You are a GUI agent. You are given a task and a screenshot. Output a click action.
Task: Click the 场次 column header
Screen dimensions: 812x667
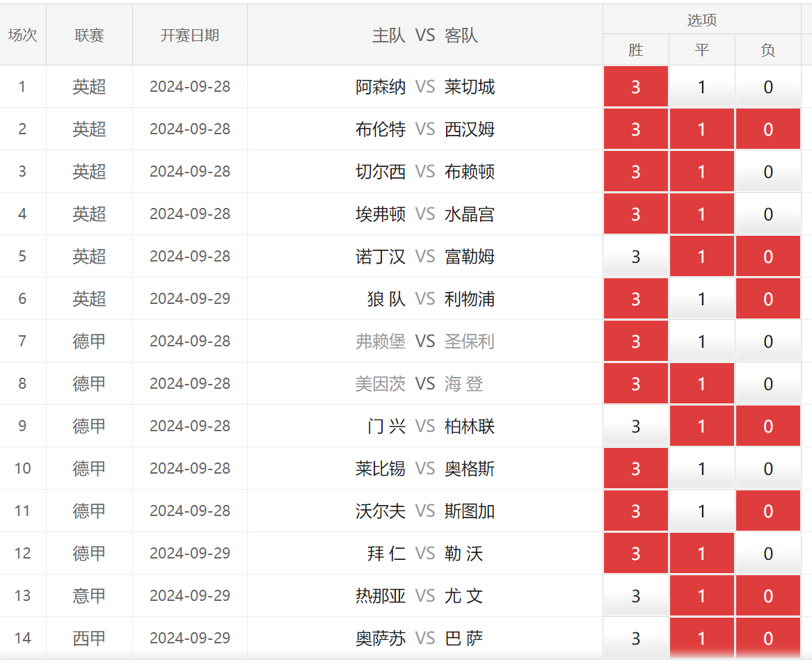23,35
